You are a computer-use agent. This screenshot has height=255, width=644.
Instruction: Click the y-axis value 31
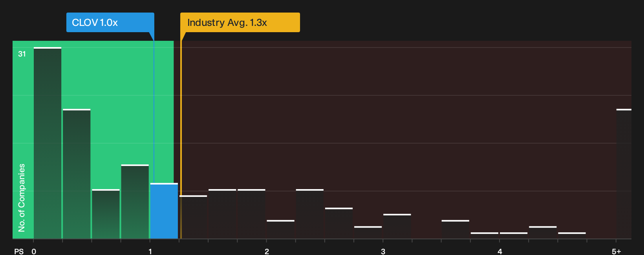pos(22,54)
